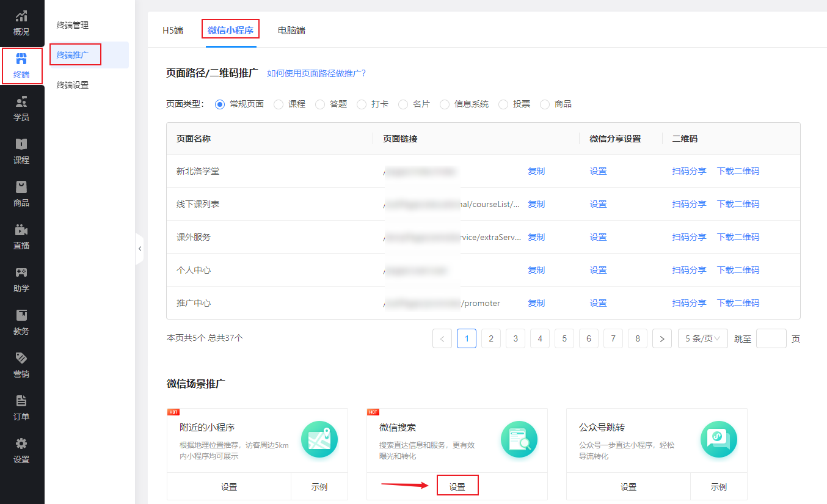Click 下载二维码 for 线下课列表
The image size is (827, 504).
tap(738, 204)
